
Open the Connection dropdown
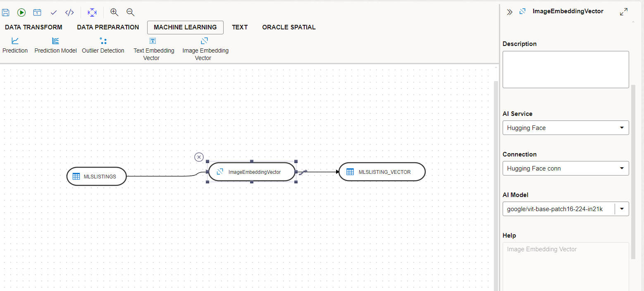(x=565, y=168)
